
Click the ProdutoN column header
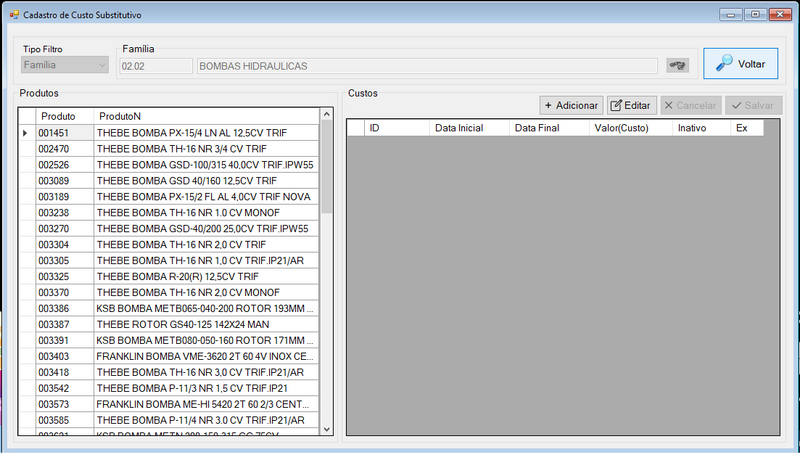207,116
